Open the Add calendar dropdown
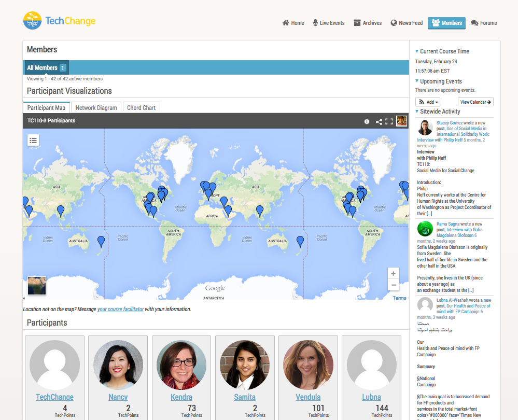This screenshot has width=518, height=420. pos(428,102)
